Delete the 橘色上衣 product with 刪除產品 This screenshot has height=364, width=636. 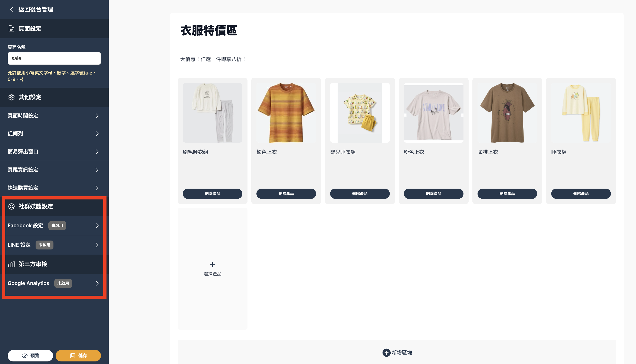click(286, 194)
